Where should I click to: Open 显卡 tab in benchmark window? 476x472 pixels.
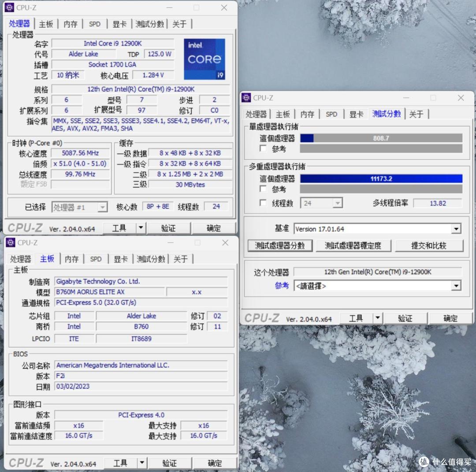[356, 114]
